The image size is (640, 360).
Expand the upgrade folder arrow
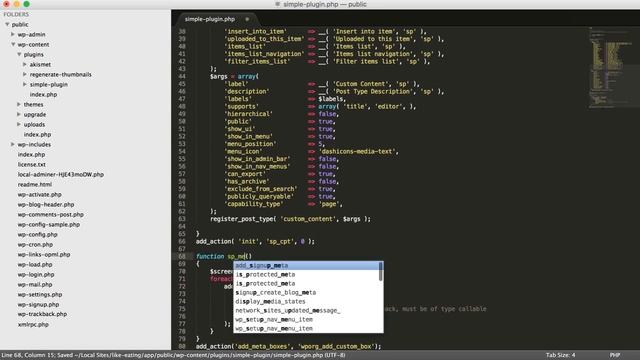tap(19, 114)
